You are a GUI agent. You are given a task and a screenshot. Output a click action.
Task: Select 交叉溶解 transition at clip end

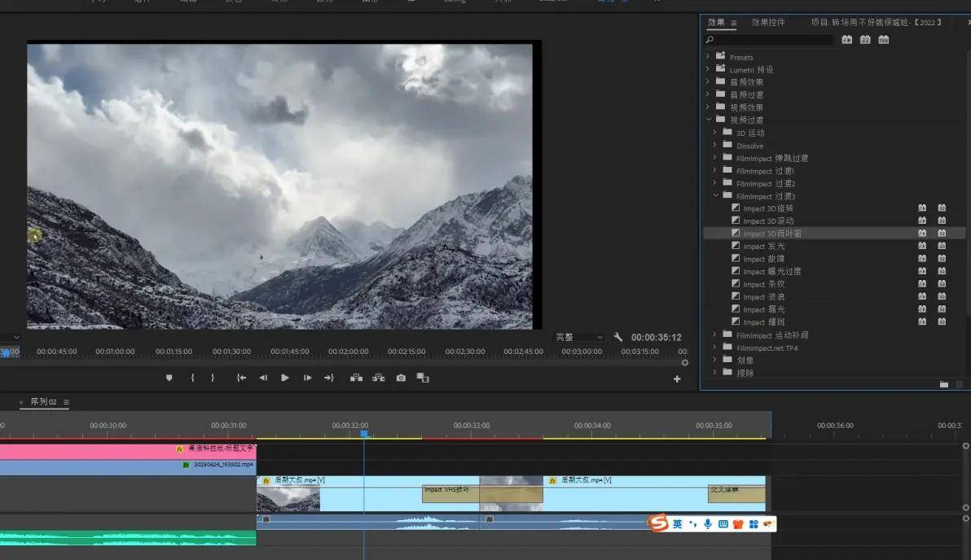pos(736,494)
